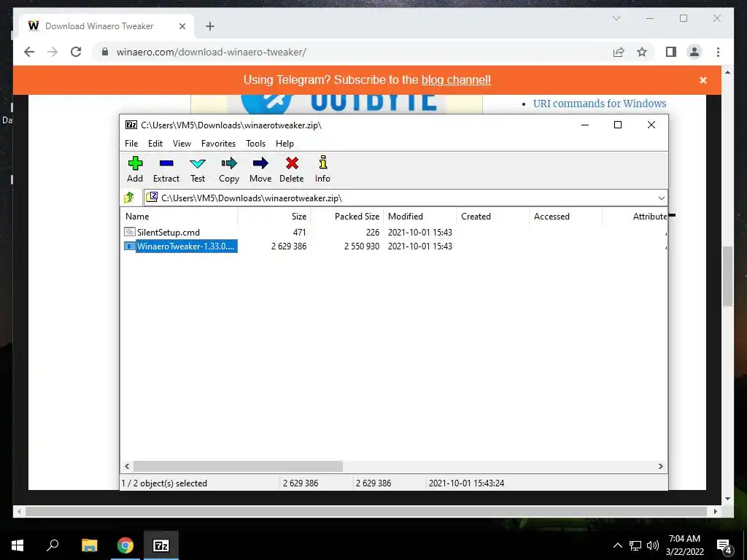This screenshot has height=560, width=747.
Task: Sort by the Name column header
Action: pyautogui.click(x=179, y=216)
